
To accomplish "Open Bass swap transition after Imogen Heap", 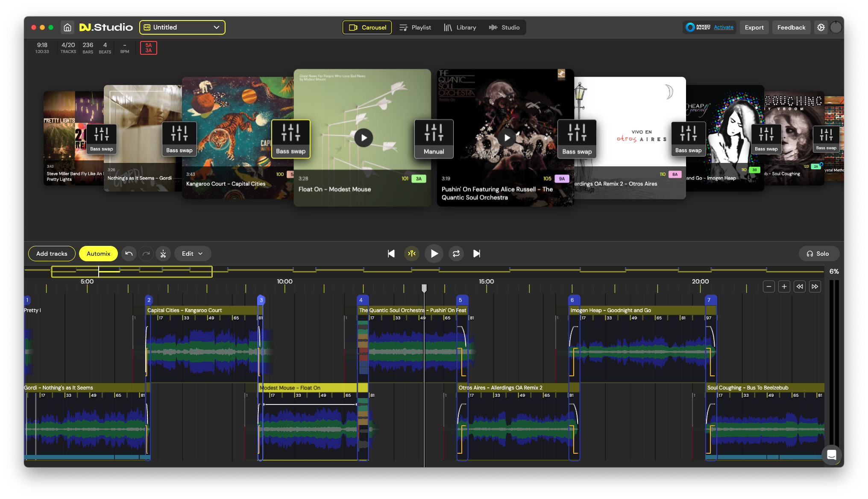I will click(x=766, y=139).
